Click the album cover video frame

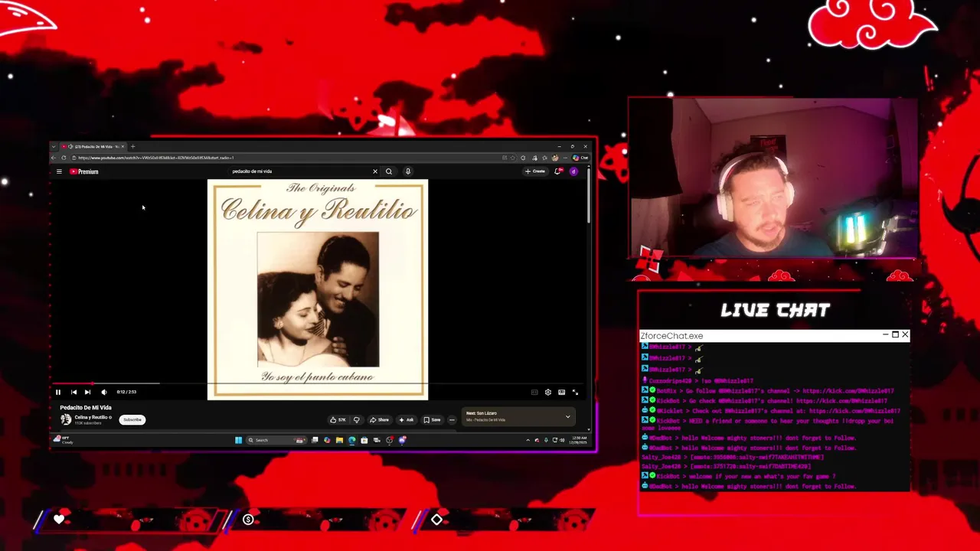coord(318,289)
